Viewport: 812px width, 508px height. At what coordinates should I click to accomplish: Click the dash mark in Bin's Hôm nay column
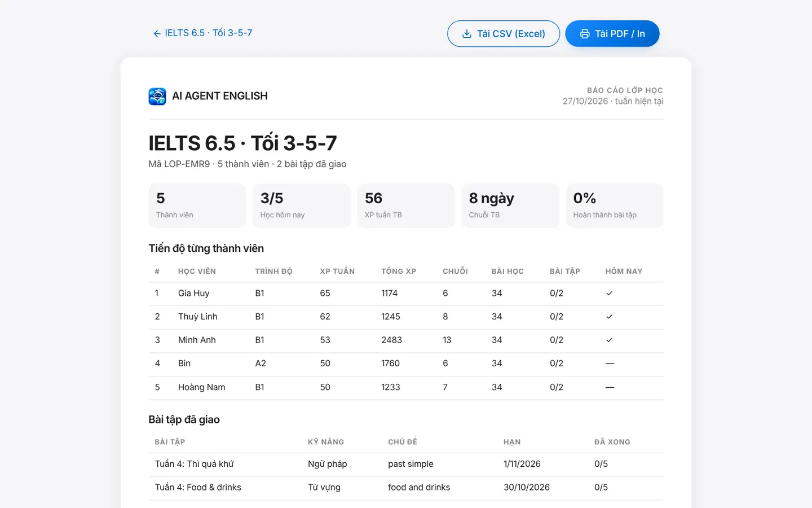(x=610, y=364)
